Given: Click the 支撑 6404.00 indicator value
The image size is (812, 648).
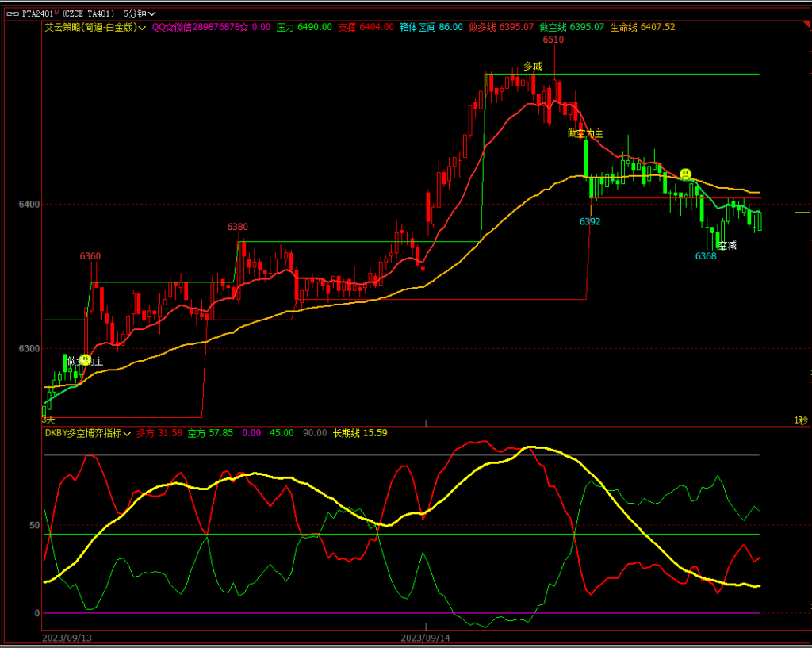Looking at the screenshot, I should click(366, 27).
